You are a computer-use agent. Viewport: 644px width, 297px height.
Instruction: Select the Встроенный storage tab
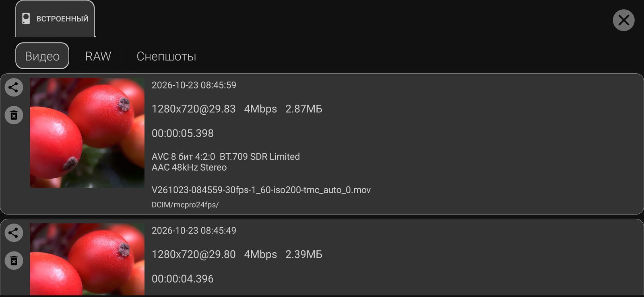click(x=55, y=19)
